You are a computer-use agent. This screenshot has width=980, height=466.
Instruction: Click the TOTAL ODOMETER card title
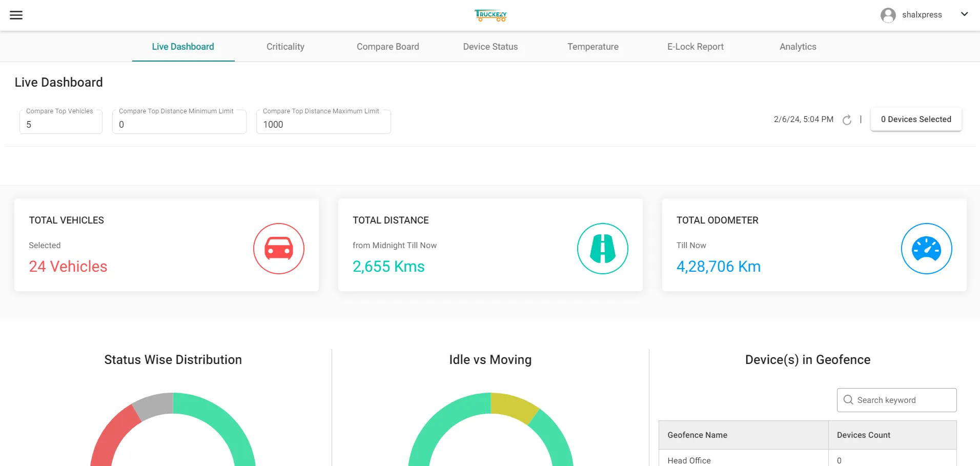click(x=718, y=220)
